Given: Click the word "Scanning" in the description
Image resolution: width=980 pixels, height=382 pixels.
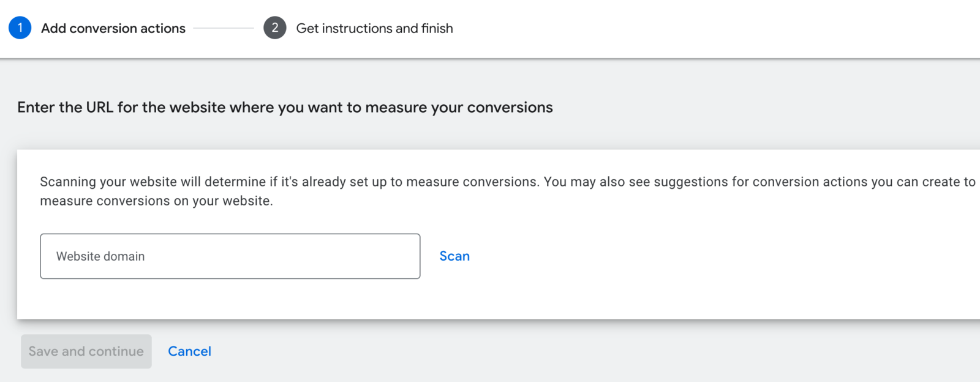Looking at the screenshot, I should coord(68,182).
